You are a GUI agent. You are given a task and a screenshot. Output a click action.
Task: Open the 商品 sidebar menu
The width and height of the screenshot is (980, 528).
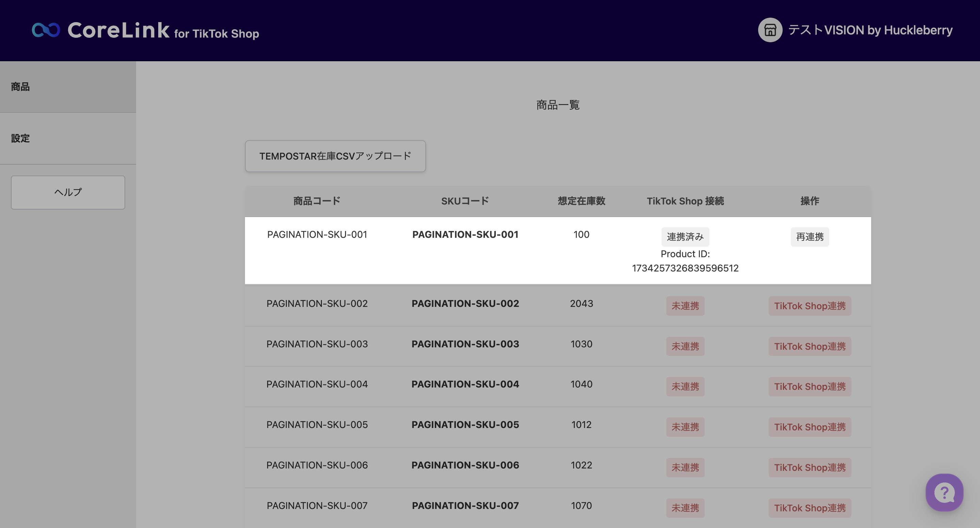20,87
